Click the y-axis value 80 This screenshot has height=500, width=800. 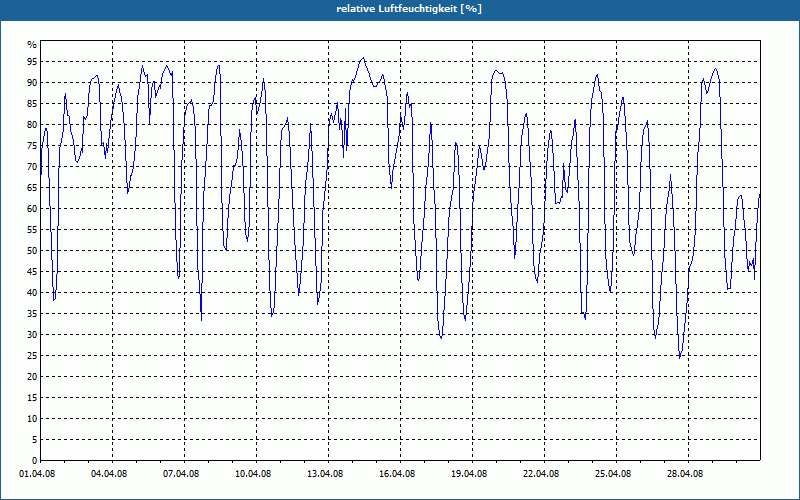coord(32,124)
